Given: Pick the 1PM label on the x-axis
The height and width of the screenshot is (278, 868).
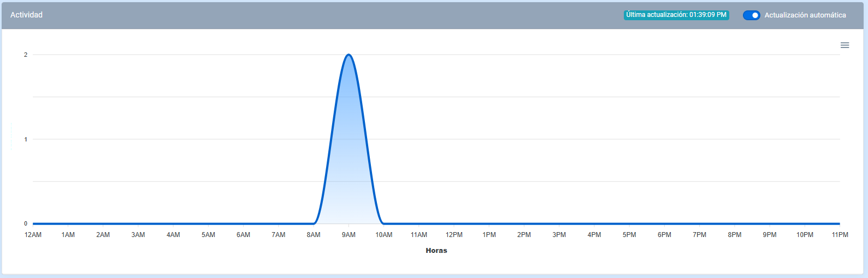Looking at the screenshot, I should pos(489,235).
